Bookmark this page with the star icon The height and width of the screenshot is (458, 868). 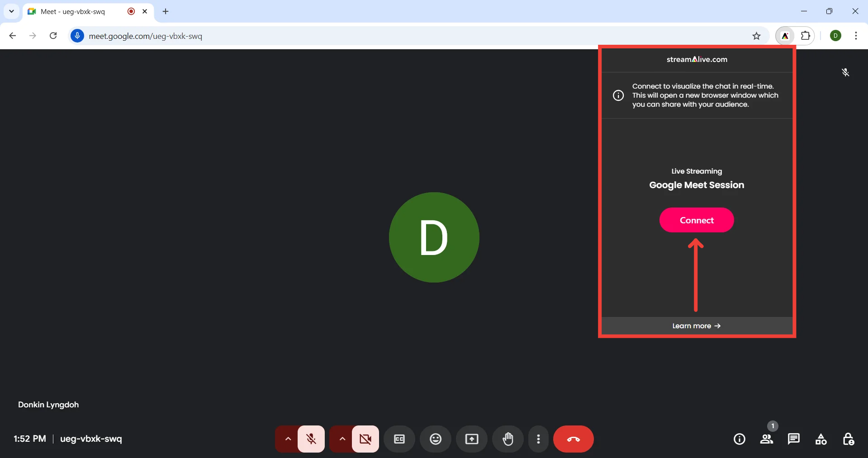[757, 36]
